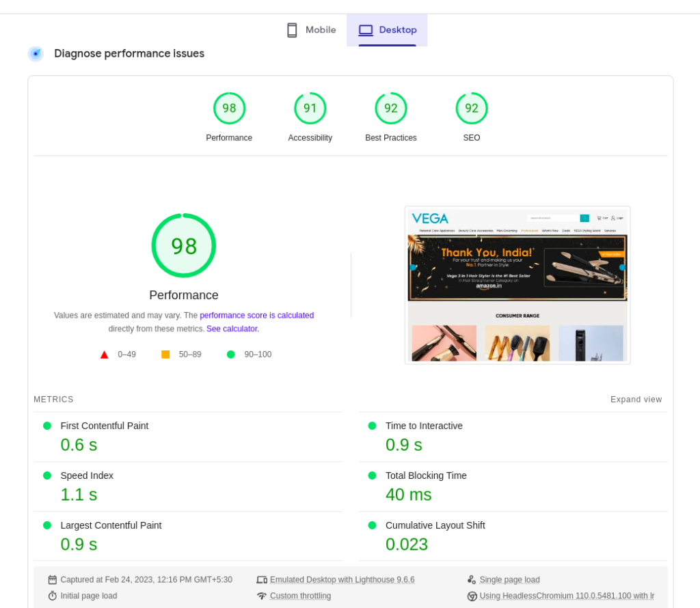Click the radar icon beside Diagnose performance issues

pyautogui.click(x=36, y=53)
